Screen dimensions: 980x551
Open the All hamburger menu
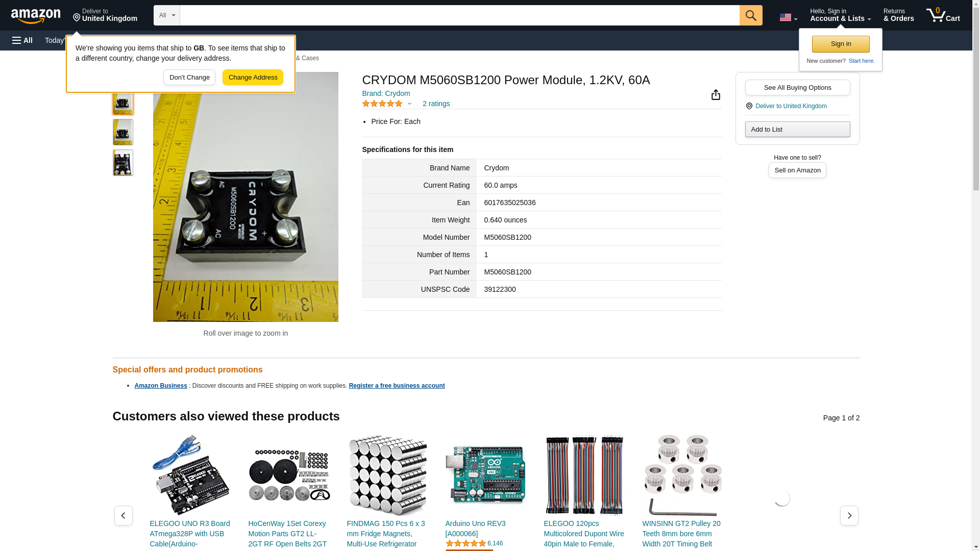[x=22, y=40]
